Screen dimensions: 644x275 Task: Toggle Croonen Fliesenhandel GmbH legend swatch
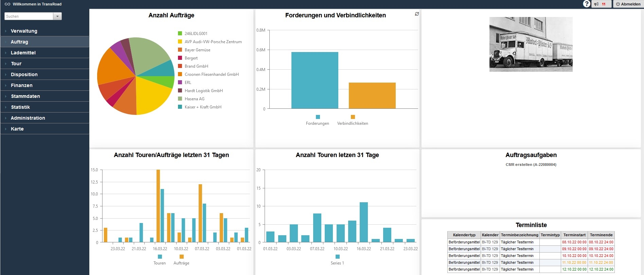point(180,74)
